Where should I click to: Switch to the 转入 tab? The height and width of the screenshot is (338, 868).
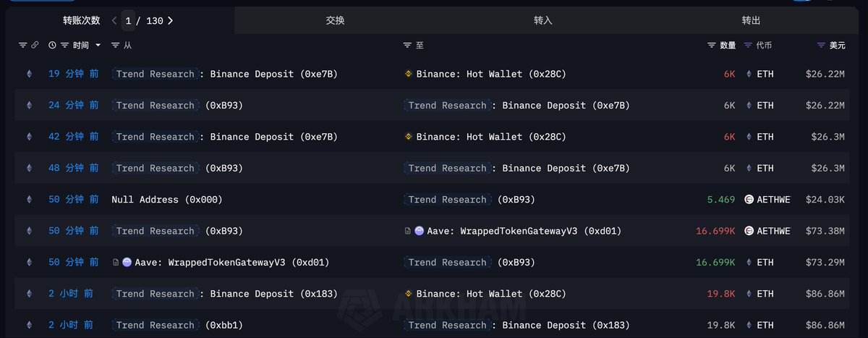click(542, 21)
